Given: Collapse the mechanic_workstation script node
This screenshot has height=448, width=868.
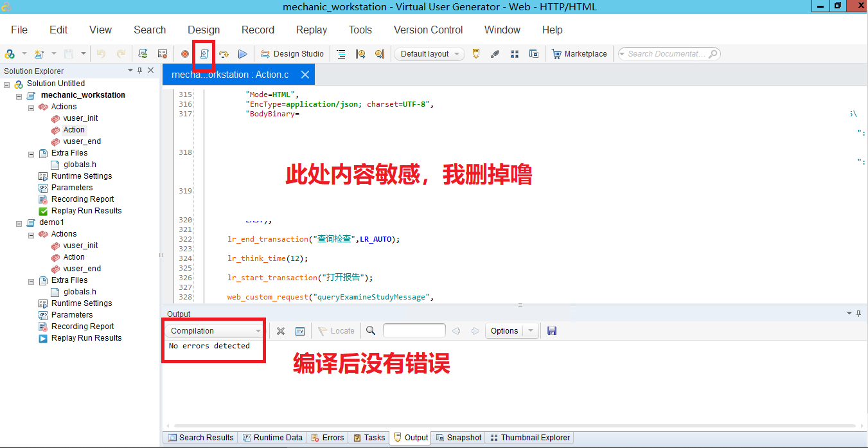Looking at the screenshot, I should coord(19,96).
